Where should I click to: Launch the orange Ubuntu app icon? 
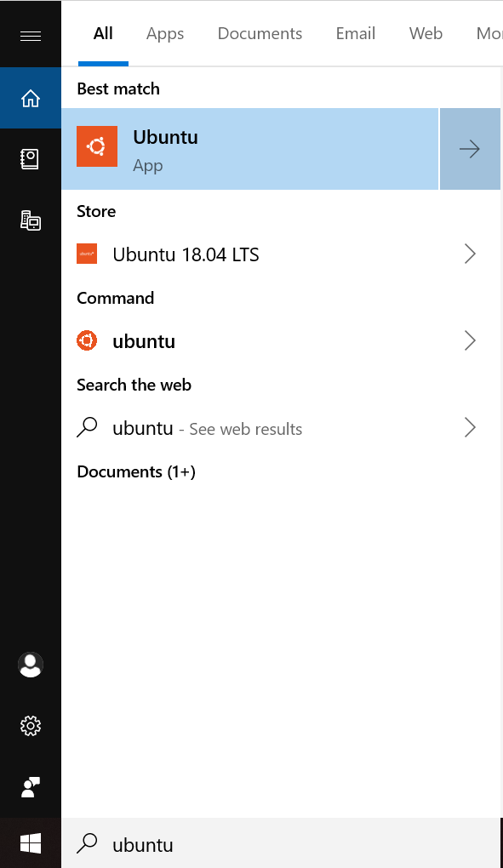point(97,146)
